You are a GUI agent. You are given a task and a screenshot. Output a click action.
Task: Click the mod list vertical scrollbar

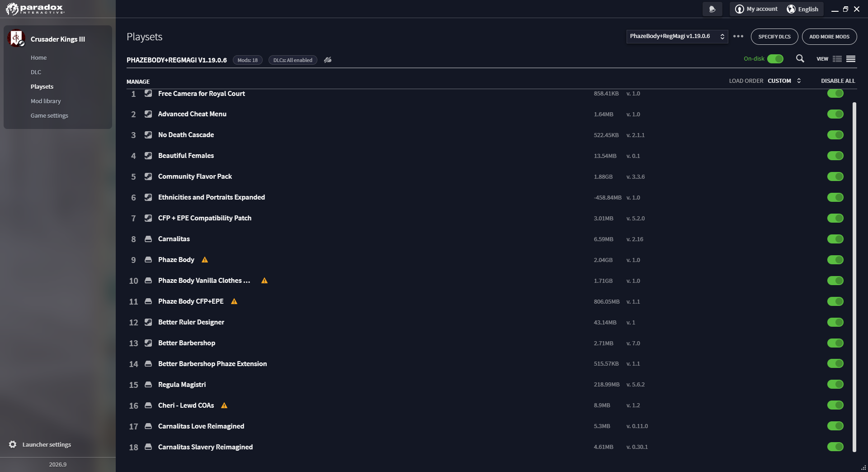tap(854, 277)
